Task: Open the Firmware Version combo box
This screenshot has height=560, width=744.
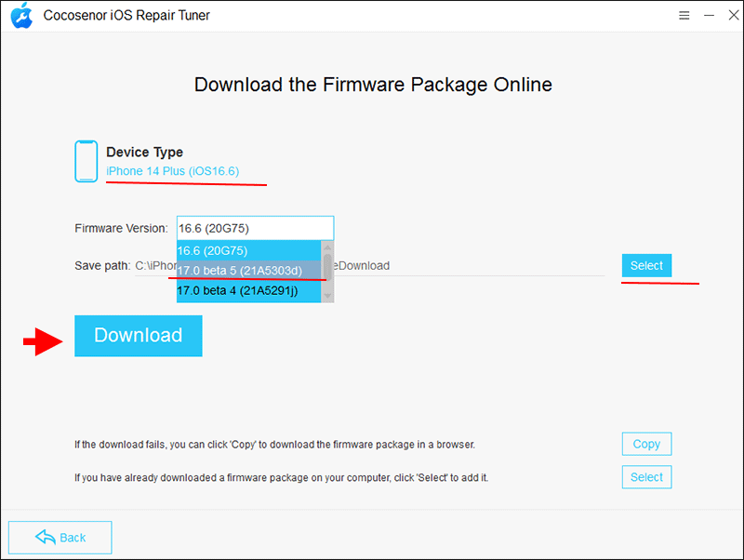Action: pyautogui.click(x=255, y=228)
